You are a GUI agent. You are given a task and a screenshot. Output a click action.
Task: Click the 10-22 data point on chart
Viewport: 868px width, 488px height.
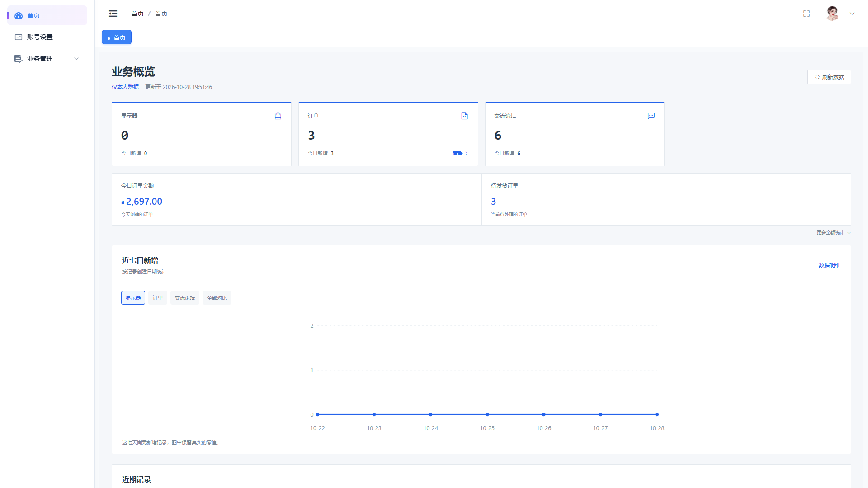click(x=317, y=414)
